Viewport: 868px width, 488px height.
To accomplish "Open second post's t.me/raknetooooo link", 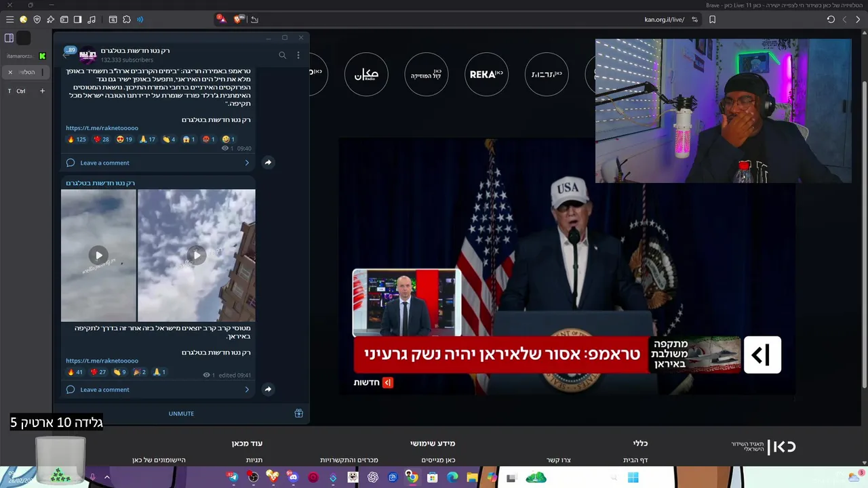I will (x=102, y=361).
